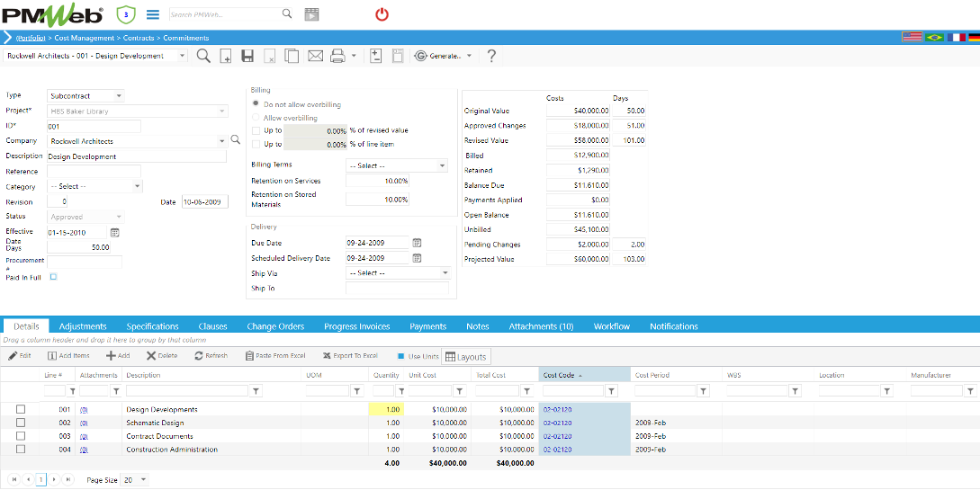
Task: Click the Add Items button
Action: tap(68, 356)
